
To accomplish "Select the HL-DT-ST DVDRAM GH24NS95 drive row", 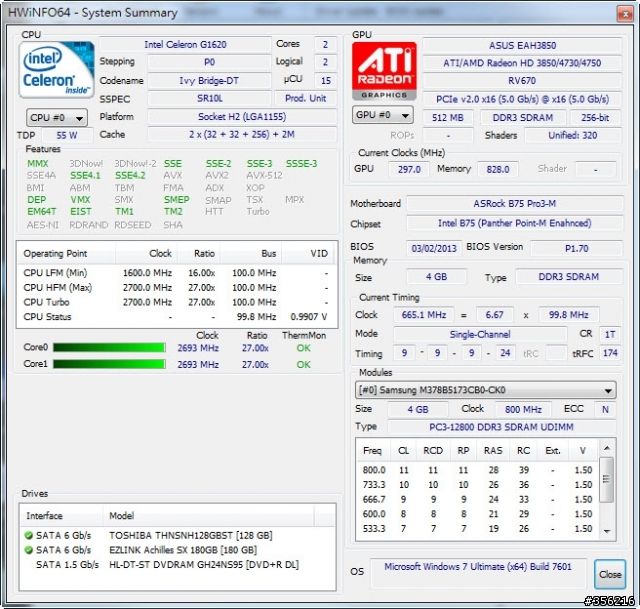I will point(177,565).
